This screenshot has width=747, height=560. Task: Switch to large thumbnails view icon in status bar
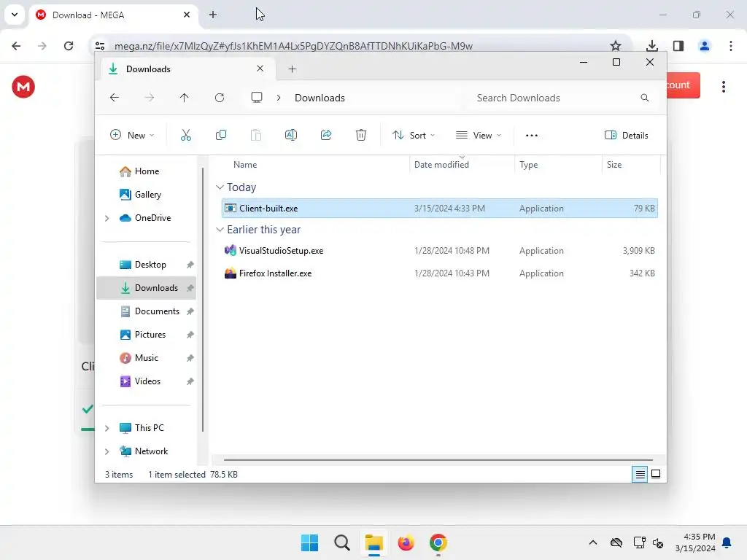coord(656,474)
